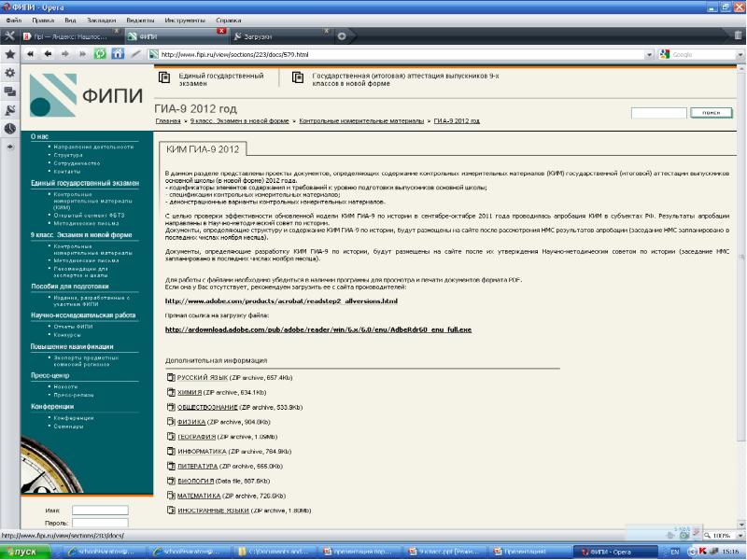Image resolution: width=747 pixels, height=560 pixels.
Task: Download the МАТЕМАТИКА ZIP archive link
Action: pyautogui.click(x=199, y=496)
